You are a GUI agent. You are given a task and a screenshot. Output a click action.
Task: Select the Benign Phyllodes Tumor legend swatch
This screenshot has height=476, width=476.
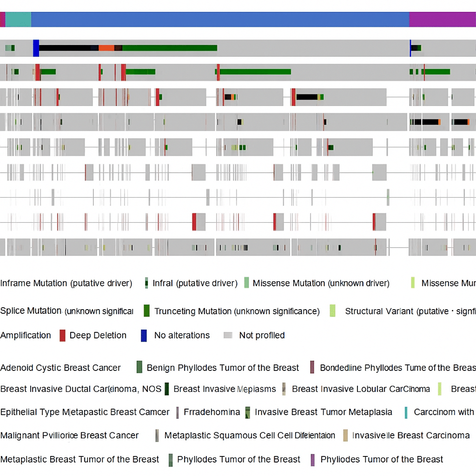click(139, 368)
